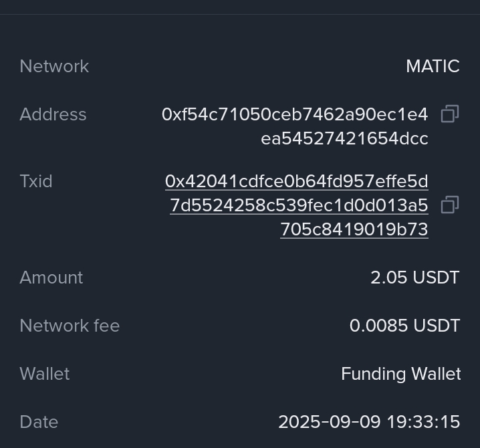Select address line starting 0xf54c71050
The height and width of the screenshot is (448, 480).
click(x=294, y=114)
